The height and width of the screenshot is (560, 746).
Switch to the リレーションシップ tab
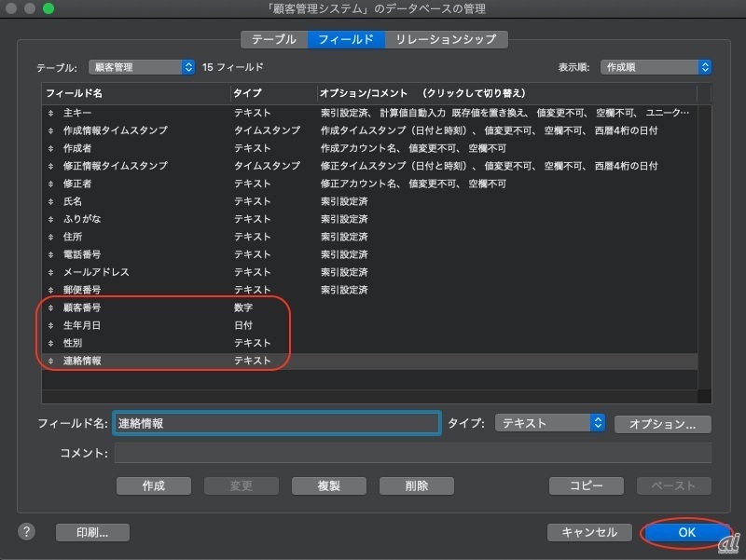pyautogui.click(x=447, y=39)
